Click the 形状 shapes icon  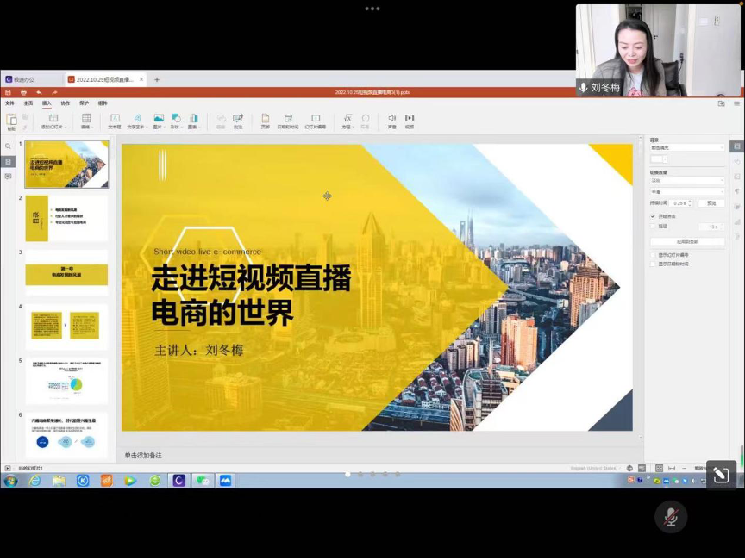point(175,120)
